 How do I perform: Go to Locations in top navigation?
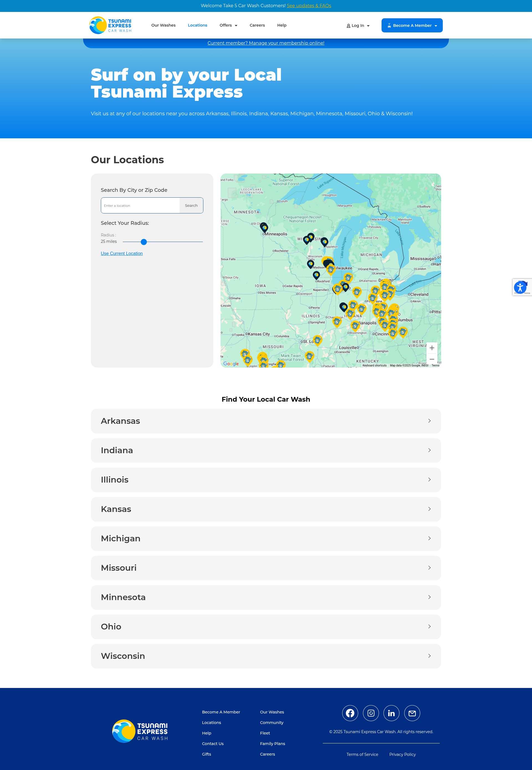coord(197,25)
